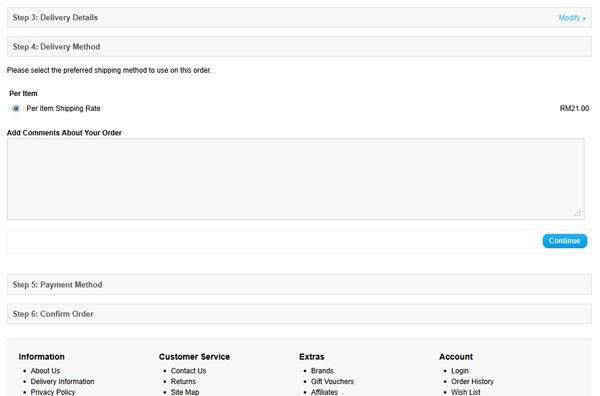Open the Privacy Policy footer link
This screenshot has height=396, width=600.
pos(53,392)
